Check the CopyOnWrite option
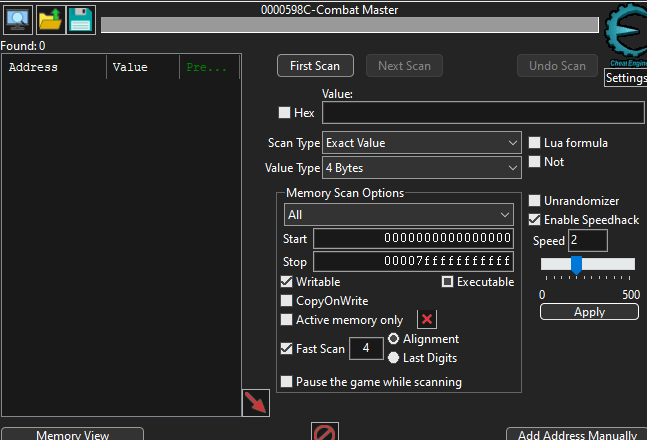Viewport: 647px width, 440px height. pos(286,300)
